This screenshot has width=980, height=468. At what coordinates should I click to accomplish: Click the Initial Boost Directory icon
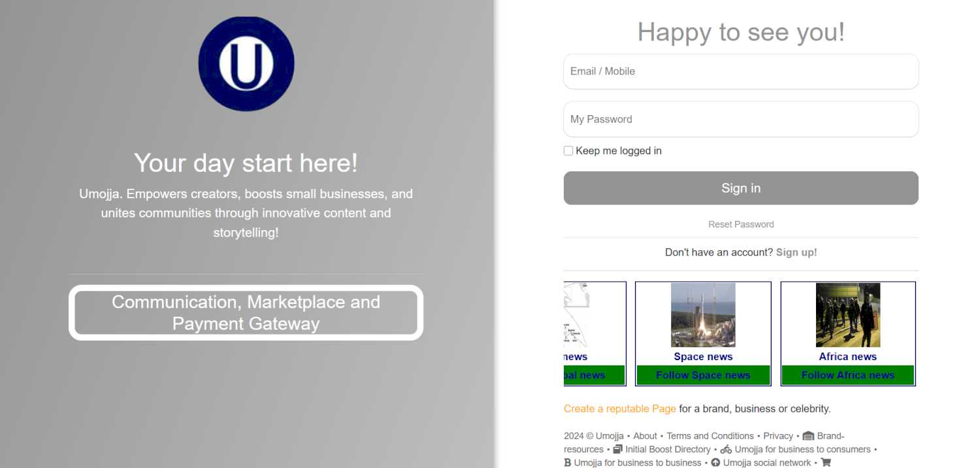618,449
